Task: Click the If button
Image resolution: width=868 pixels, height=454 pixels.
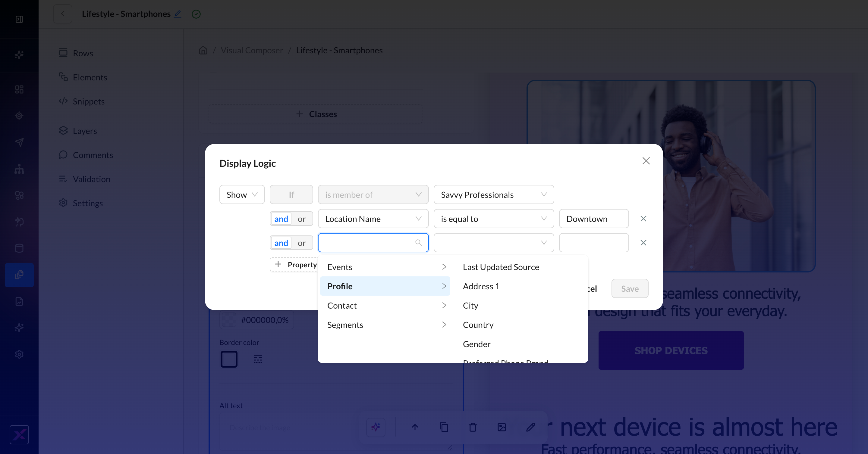Action: tap(291, 194)
